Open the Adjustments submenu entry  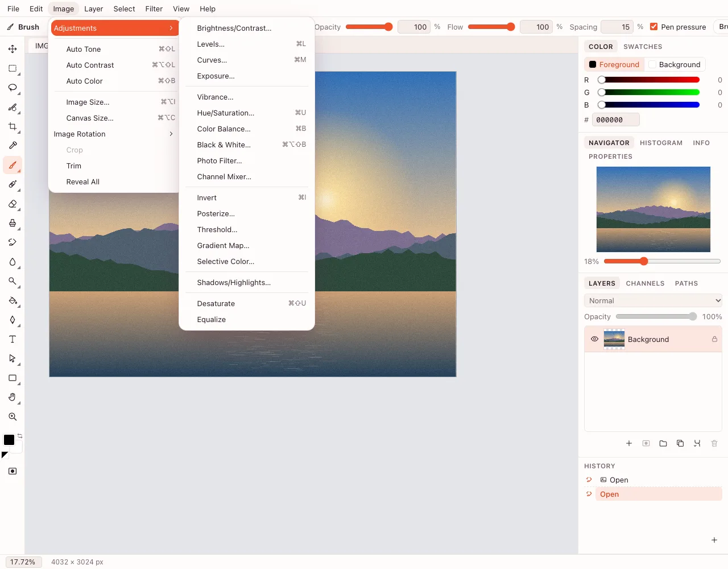pos(114,28)
